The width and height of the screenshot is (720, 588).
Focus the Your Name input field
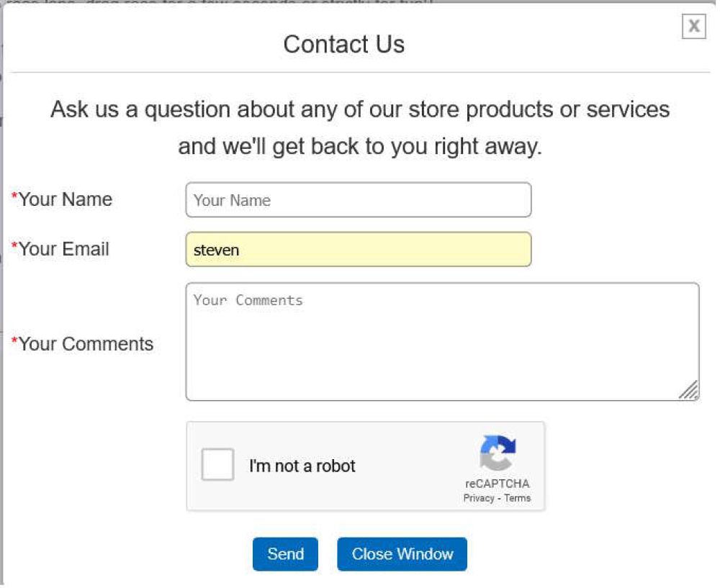click(x=358, y=200)
